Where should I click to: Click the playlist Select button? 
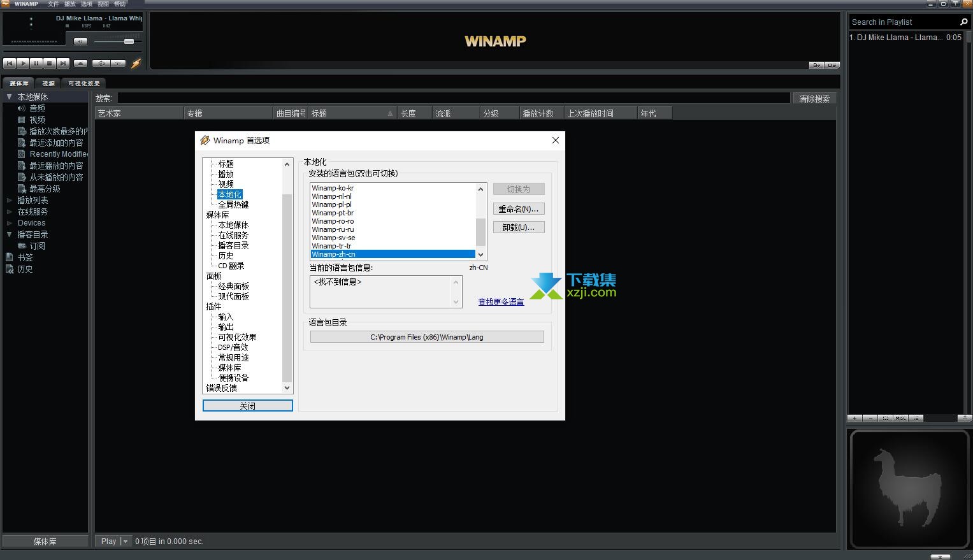(886, 418)
